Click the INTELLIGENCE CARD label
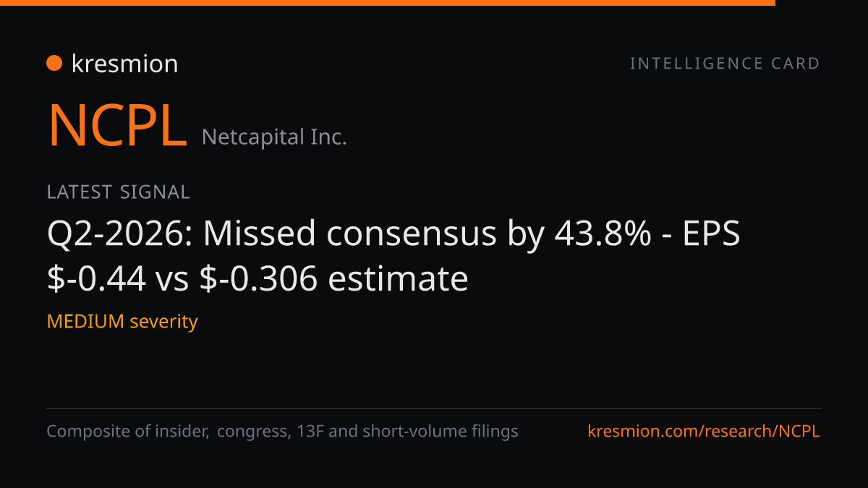Image resolution: width=868 pixels, height=488 pixels. click(725, 64)
